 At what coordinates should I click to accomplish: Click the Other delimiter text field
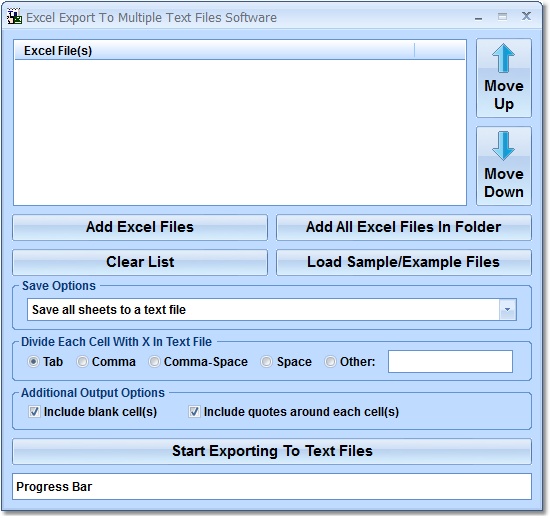(x=450, y=362)
